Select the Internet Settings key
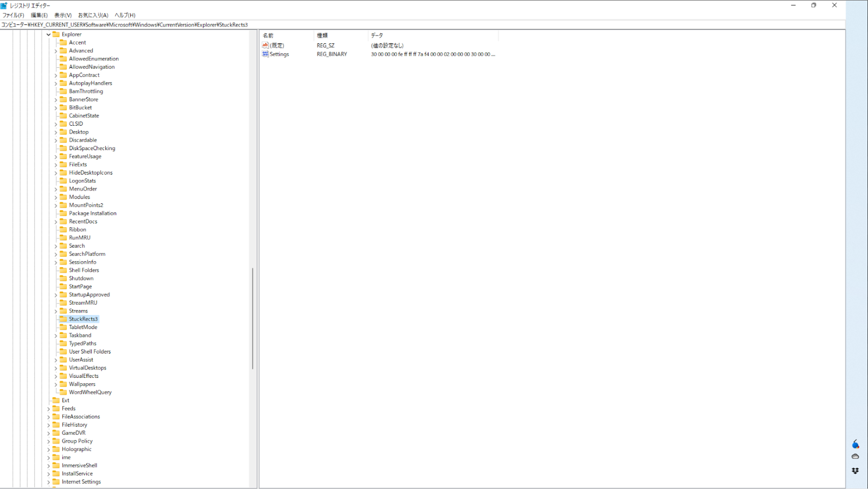The image size is (868, 489). point(81,482)
